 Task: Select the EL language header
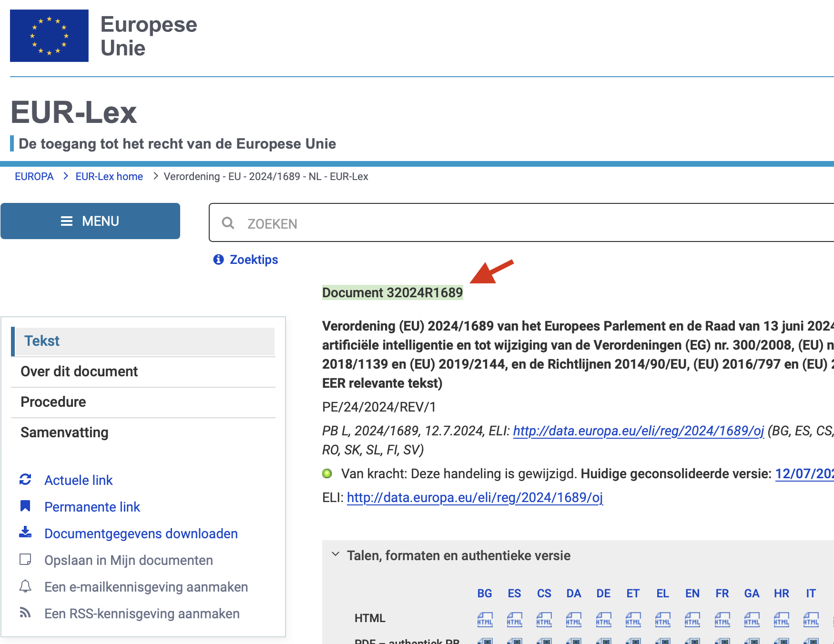click(x=662, y=594)
